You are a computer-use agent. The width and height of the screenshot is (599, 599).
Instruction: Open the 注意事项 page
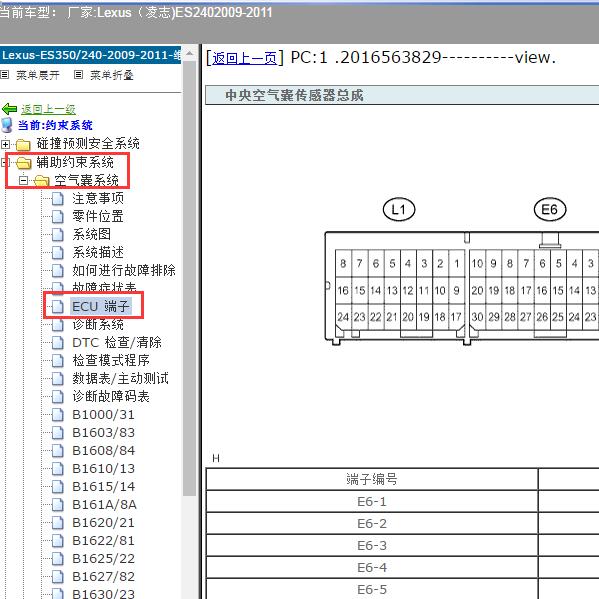pos(98,198)
